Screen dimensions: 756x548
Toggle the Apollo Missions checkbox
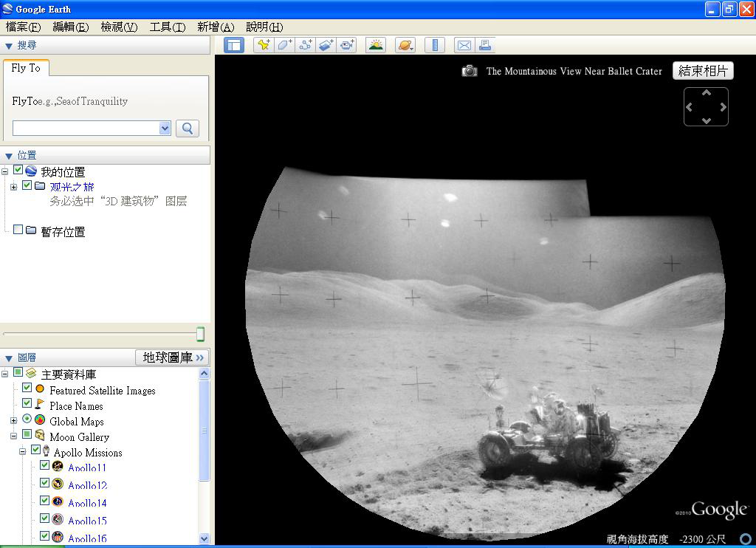point(35,450)
